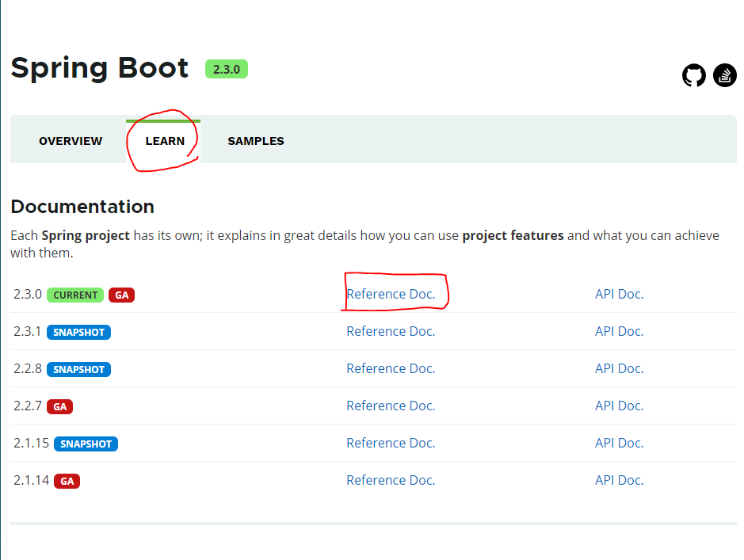Screen dimensions: 744x560
Task: Click the GA badge on 2.3.0 row
Action: coord(121,295)
